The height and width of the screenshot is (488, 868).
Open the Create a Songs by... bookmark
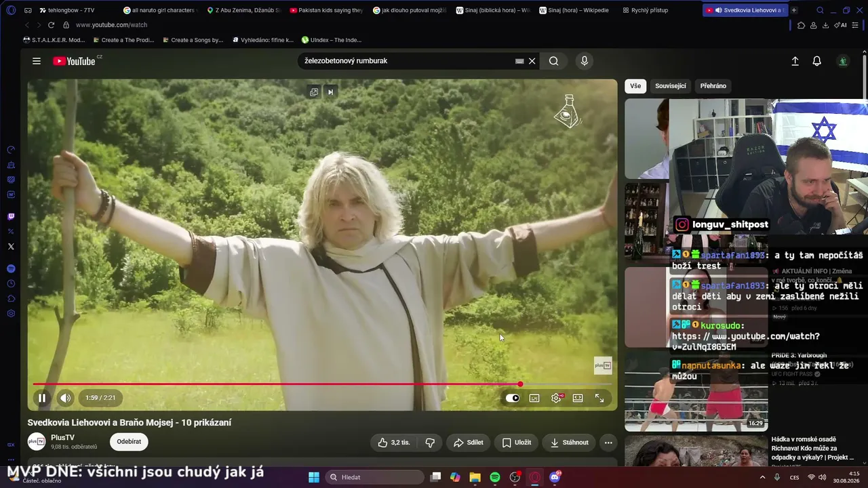[x=193, y=40]
